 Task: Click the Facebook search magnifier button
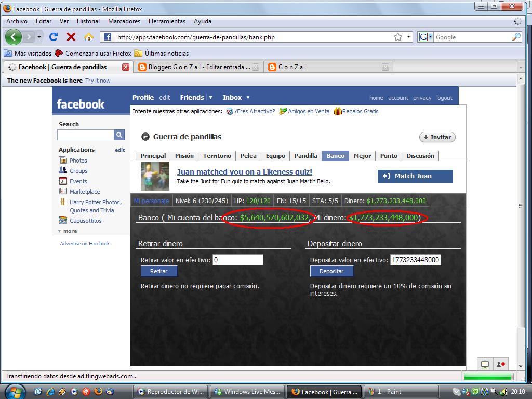tap(119, 135)
